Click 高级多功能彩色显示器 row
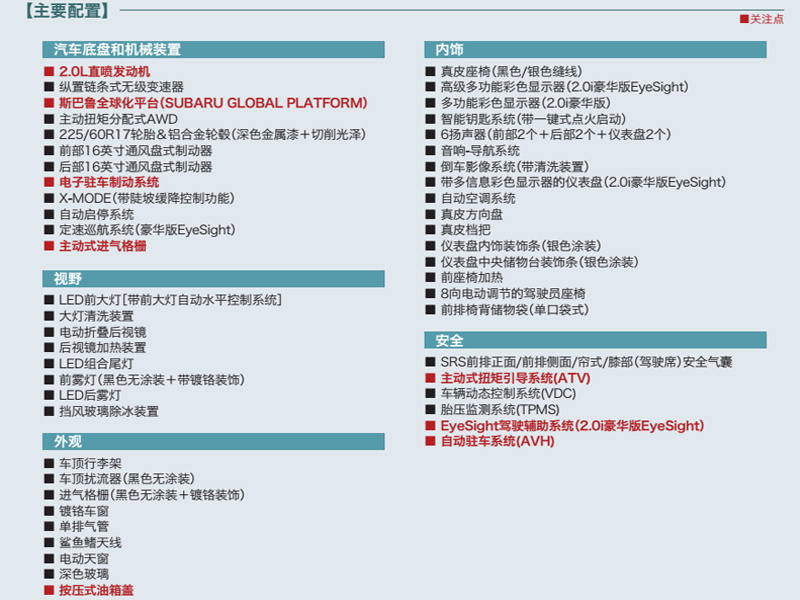The height and width of the screenshot is (600, 800). [x=557, y=87]
